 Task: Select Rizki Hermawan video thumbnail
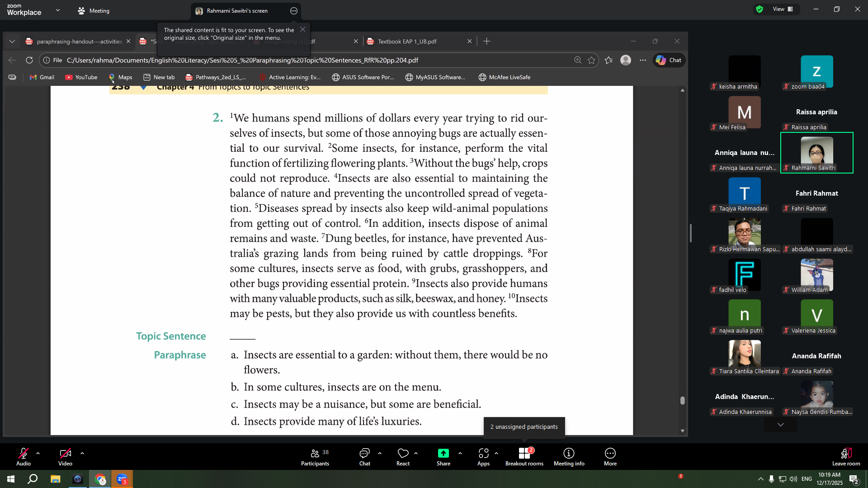click(x=745, y=234)
